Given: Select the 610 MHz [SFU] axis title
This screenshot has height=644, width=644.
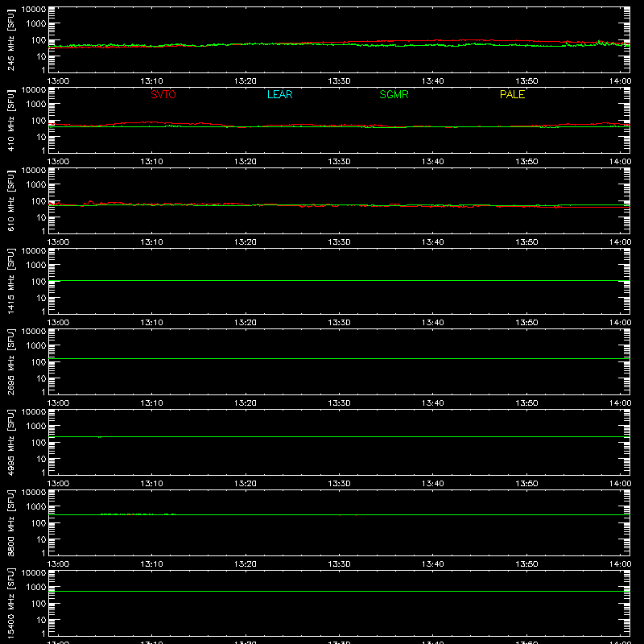Looking at the screenshot, I should pyautogui.click(x=11, y=200).
